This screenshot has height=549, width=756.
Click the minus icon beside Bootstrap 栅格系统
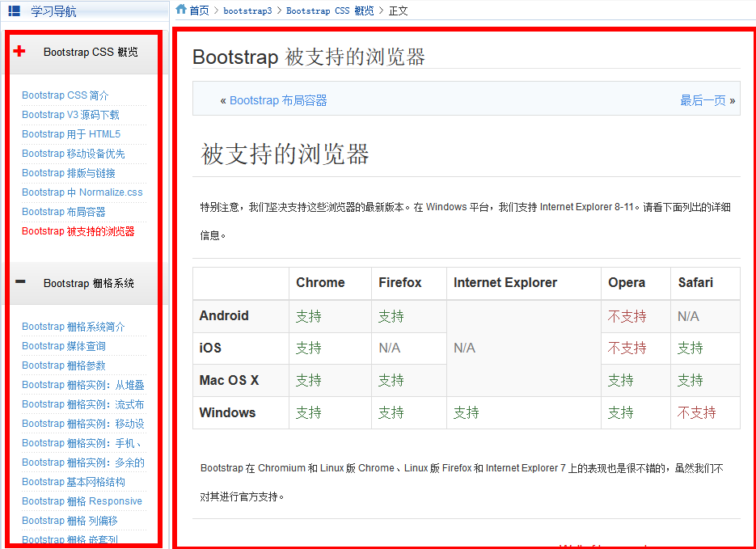coord(20,282)
